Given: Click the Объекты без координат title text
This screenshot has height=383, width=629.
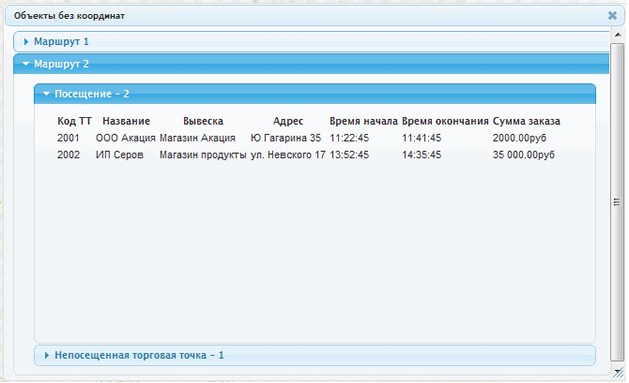Looking at the screenshot, I should [69, 16].
